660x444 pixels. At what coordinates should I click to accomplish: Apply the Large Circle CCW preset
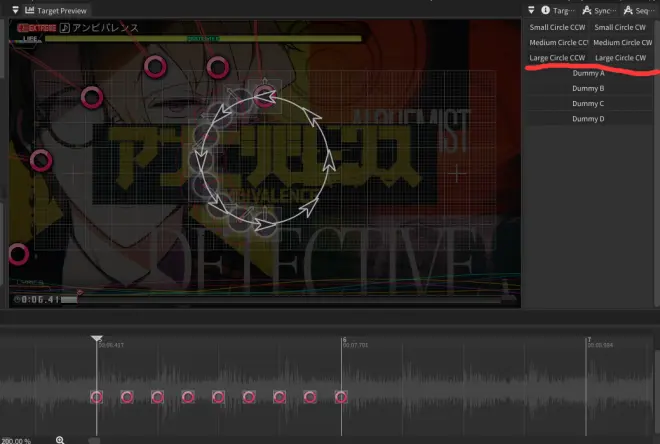[557, 58]
